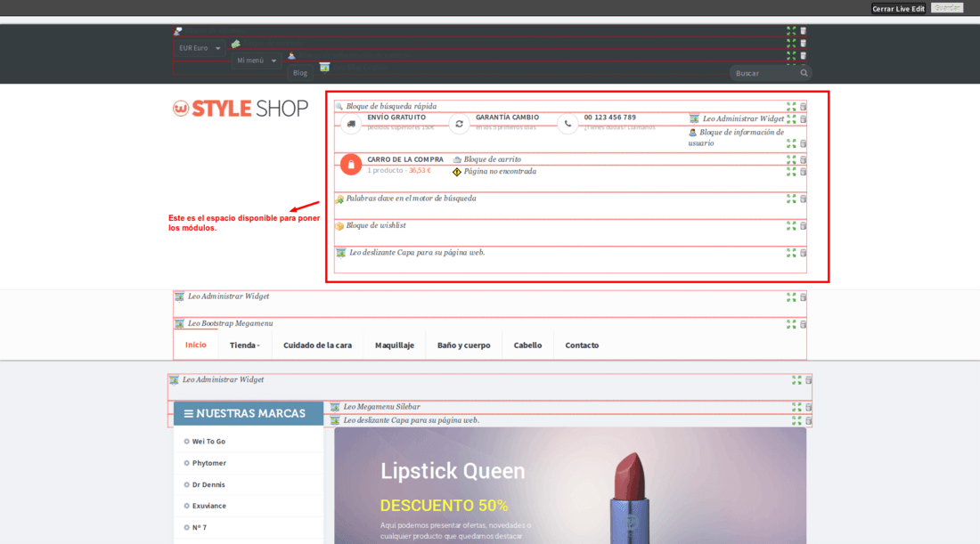Click the Guardar button
980x544 pixels.
[948, 8]
